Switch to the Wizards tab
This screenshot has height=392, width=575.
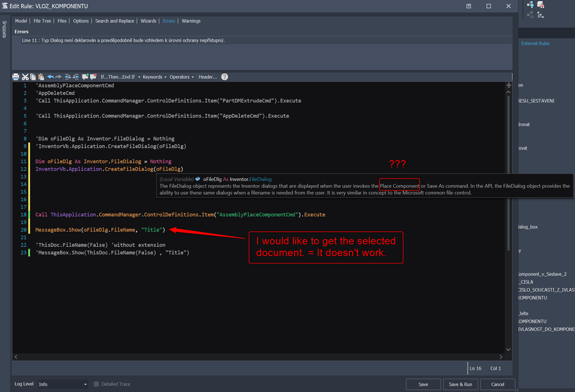point(149,21)
